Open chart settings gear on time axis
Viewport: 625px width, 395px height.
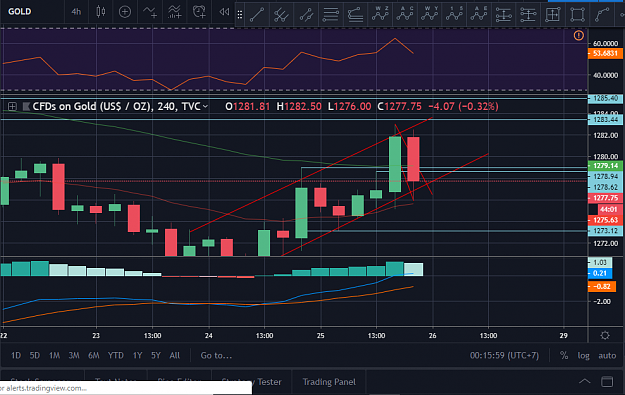coord(605,336)
